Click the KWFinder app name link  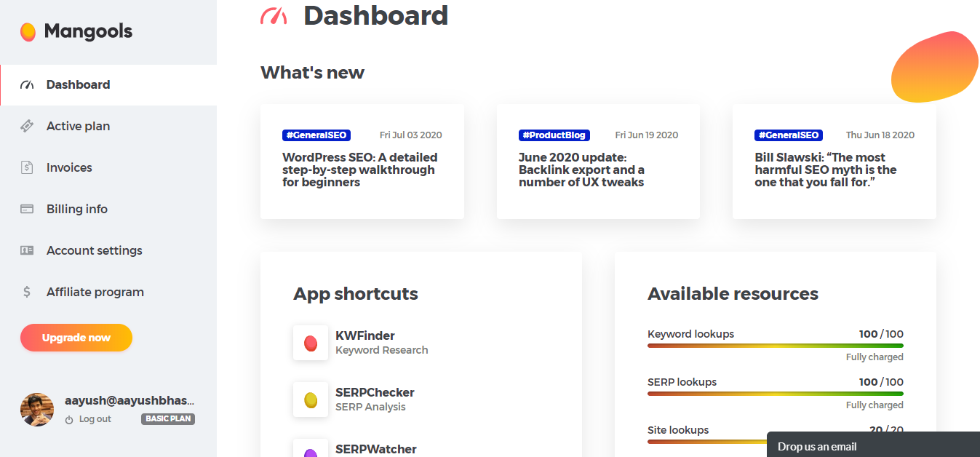(365, 335)
